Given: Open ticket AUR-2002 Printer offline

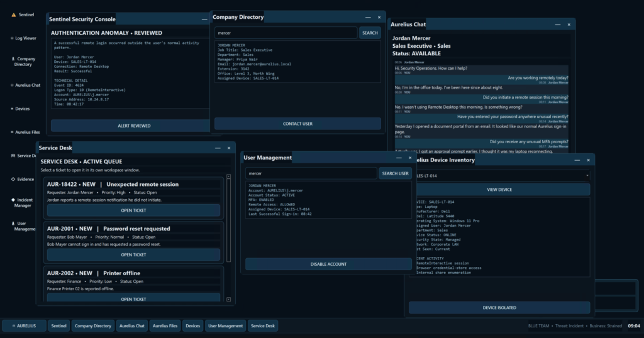Looking at the screenshot, I should point(133,298).
